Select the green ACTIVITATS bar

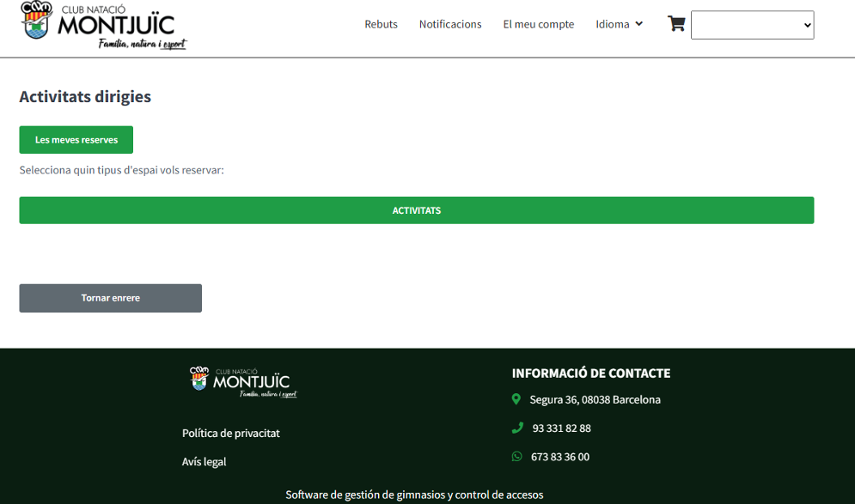pos(417,210)
